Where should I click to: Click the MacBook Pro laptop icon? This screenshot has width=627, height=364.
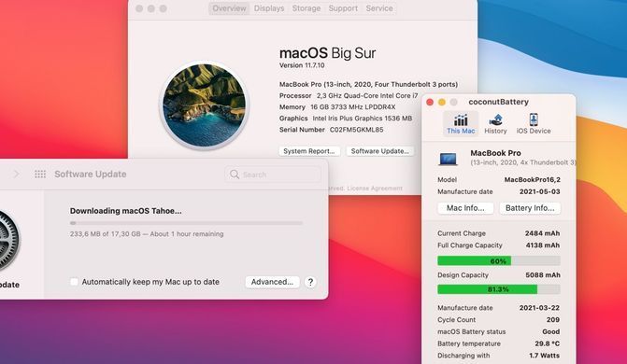(x=448, y=159)
